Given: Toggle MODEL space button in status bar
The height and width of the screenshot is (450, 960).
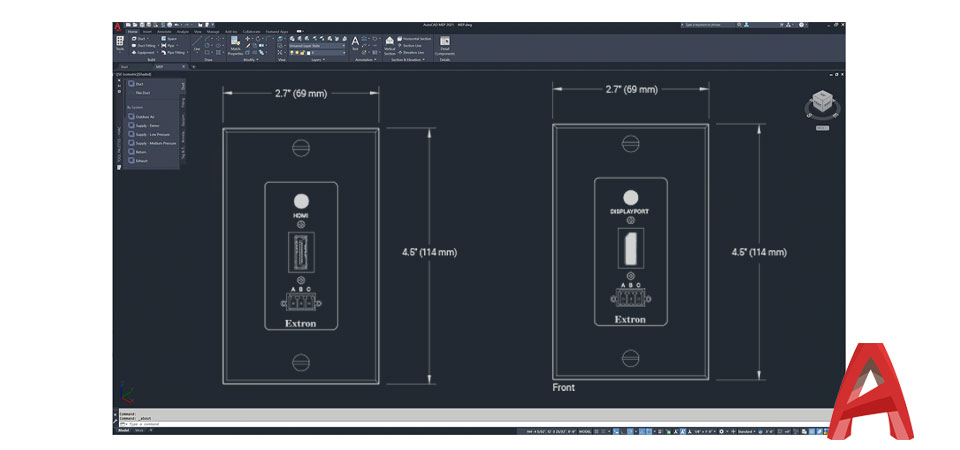Looking at the screenshot, I should coord(584,432).
